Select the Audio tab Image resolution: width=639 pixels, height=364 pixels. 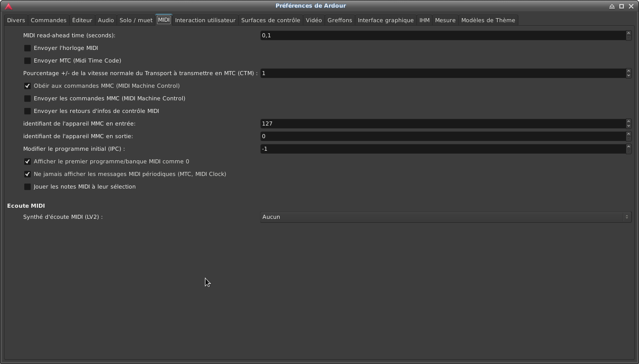pos(105,20)
